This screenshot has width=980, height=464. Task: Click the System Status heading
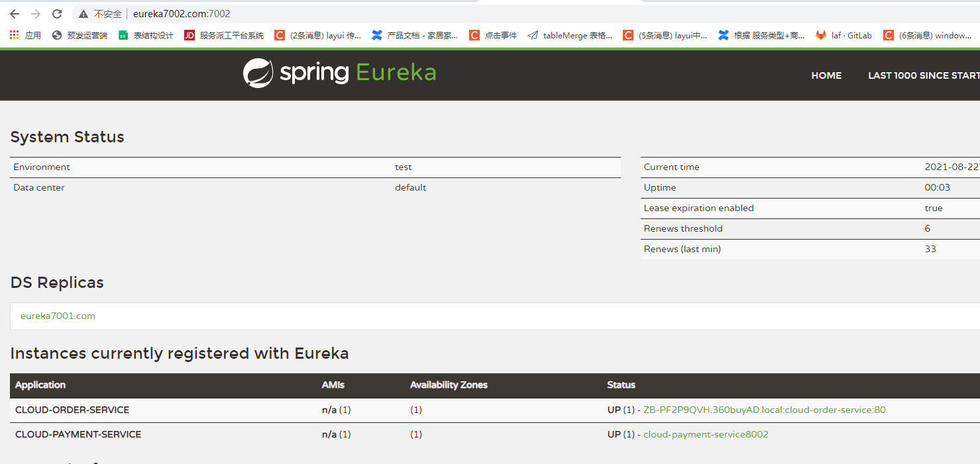[68, 137]
